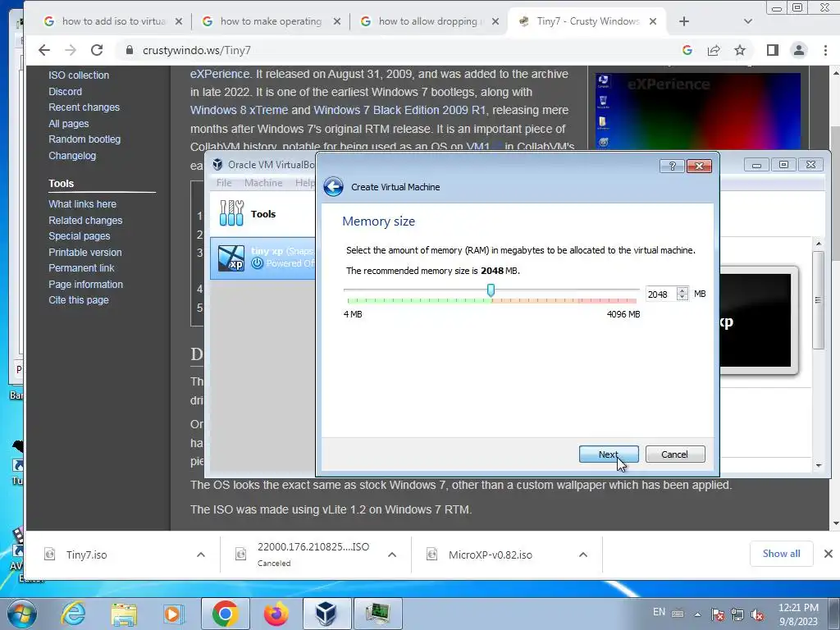Open Windows Explorer from taskbar
840x630 pixels.
(x=125, y=614)
